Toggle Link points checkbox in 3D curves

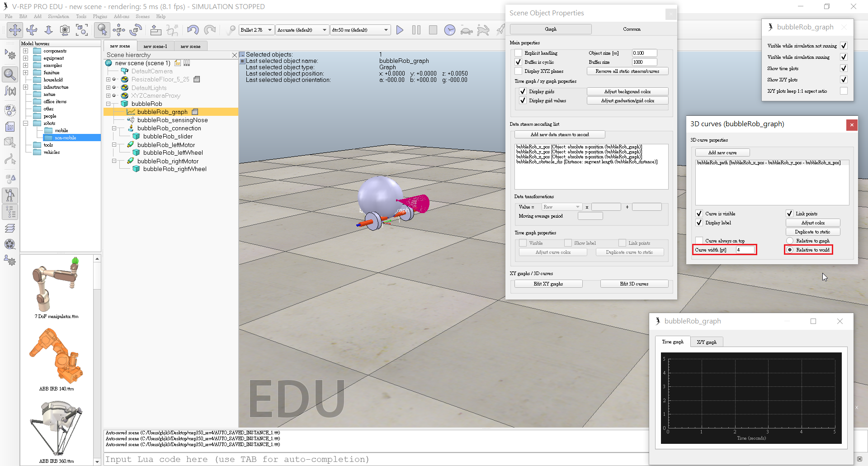tap(789, 214)
